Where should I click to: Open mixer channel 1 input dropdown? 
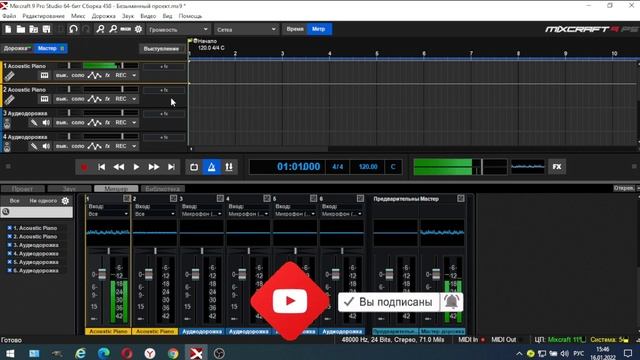pos(108,214)
